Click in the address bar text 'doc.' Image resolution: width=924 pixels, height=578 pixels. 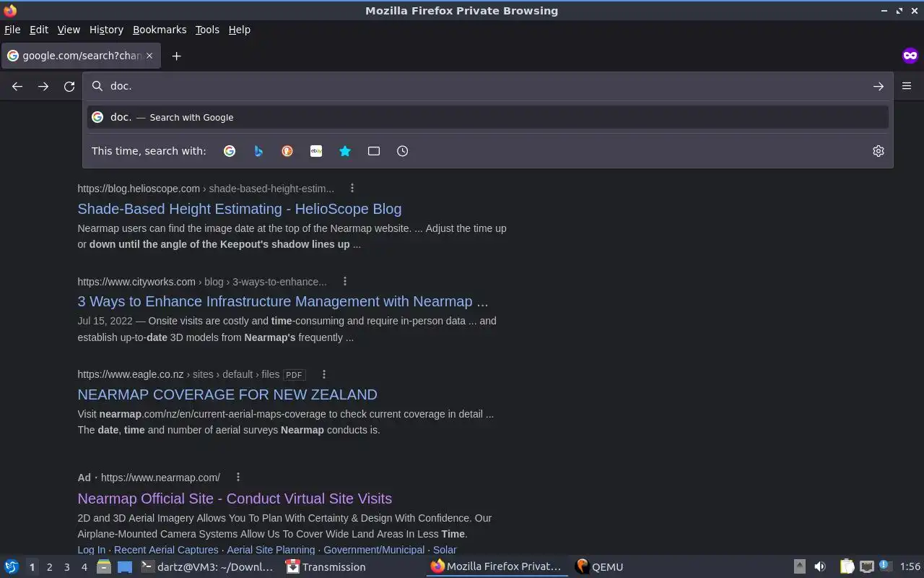(121, 86)
